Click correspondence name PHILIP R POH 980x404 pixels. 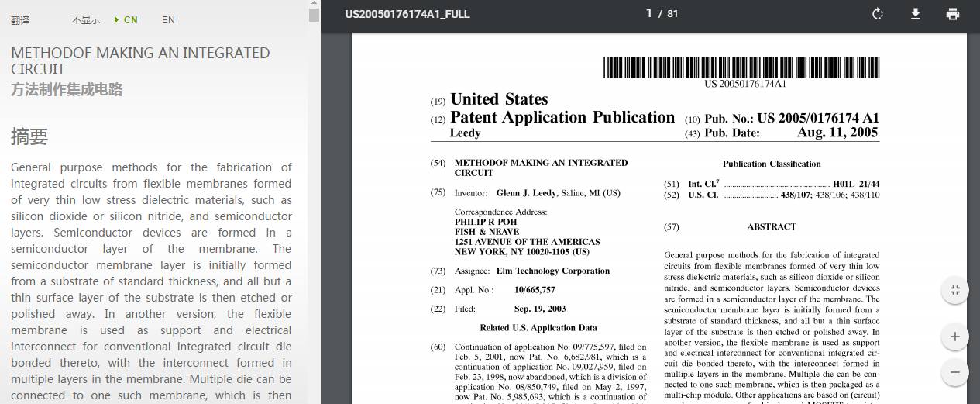coord(486,222)
